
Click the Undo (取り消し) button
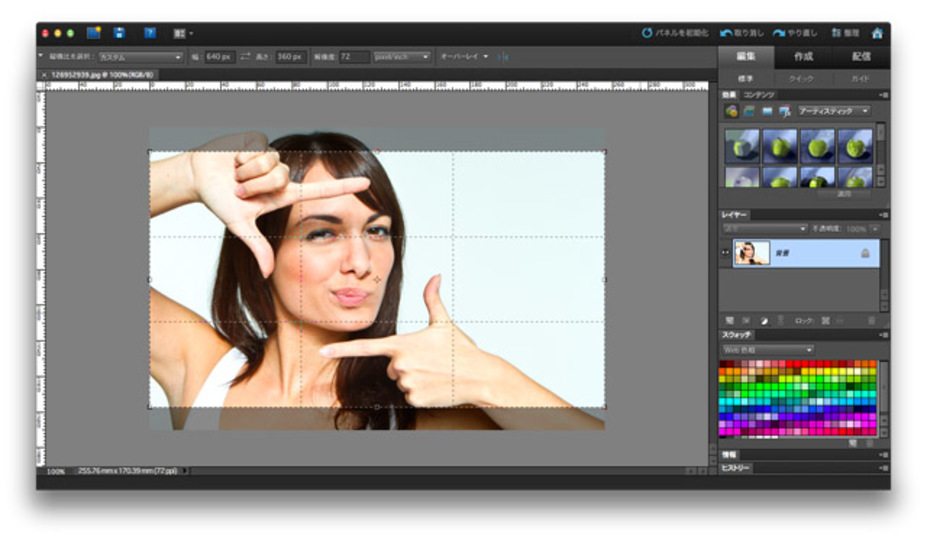click(x=741, y=33)
